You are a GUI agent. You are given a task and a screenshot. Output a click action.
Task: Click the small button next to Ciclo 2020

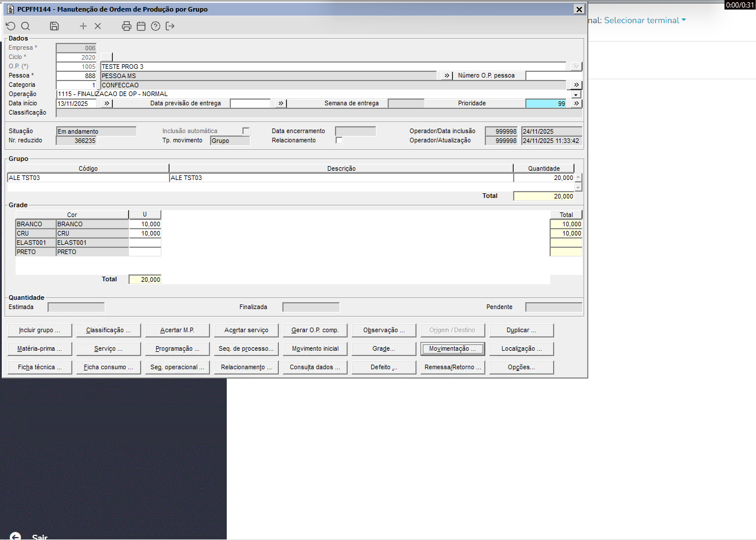(107, 57)
